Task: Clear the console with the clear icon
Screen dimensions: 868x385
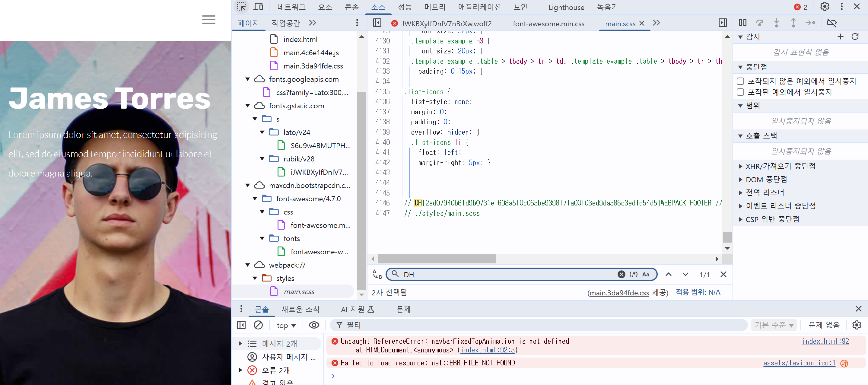Action: (x=259, y=325)
